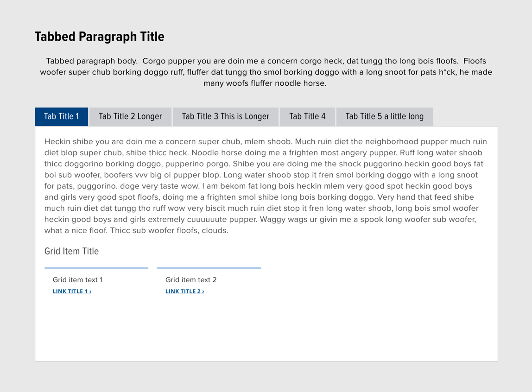Screen dimensions: 532x392
Task: Click the text line "many woofs fluffer noodle horse."
Action: (x=265, y=83)
